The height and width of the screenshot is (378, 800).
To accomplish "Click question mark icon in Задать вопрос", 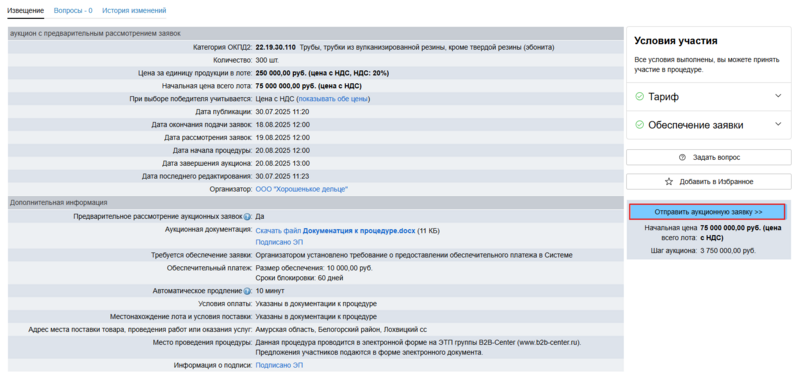I will point(683,158).
